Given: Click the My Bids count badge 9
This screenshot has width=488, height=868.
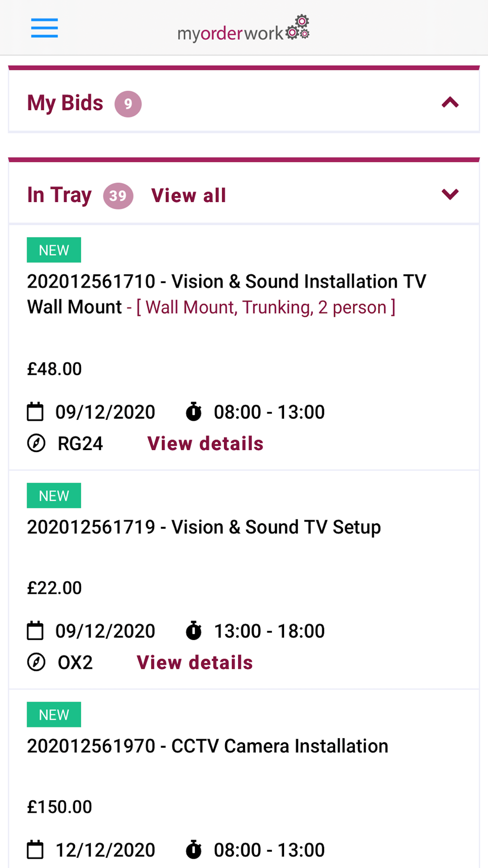Looking at the screenshot, I should pos(128,103).
